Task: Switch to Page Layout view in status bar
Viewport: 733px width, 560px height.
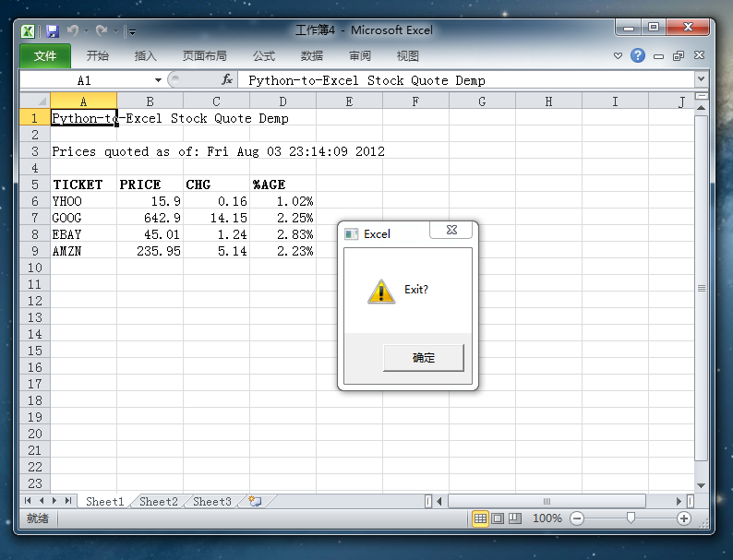Action: pyautogui.click(x=498, y=518)
